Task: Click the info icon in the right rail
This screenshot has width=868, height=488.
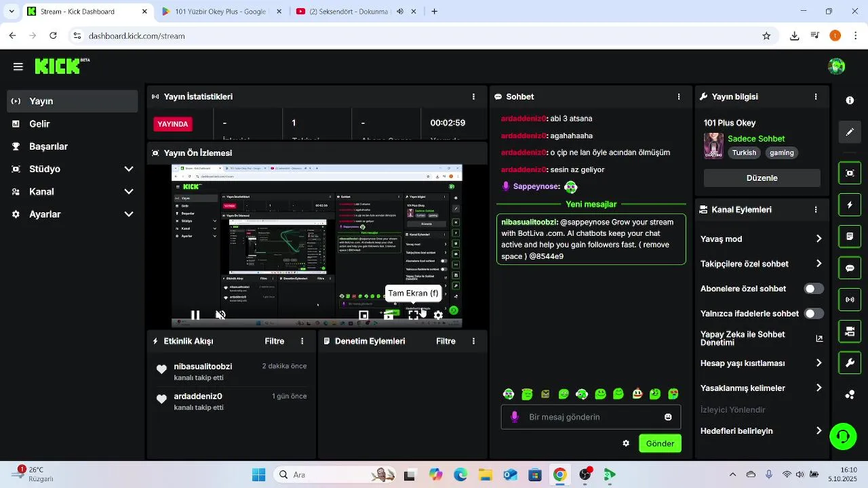Action: [850, 100]
